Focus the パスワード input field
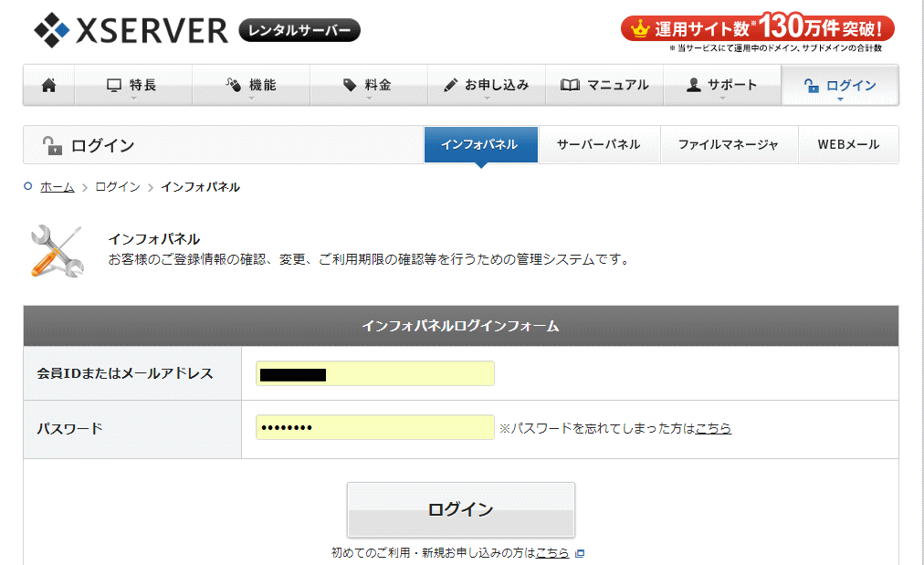 [374, 427]
